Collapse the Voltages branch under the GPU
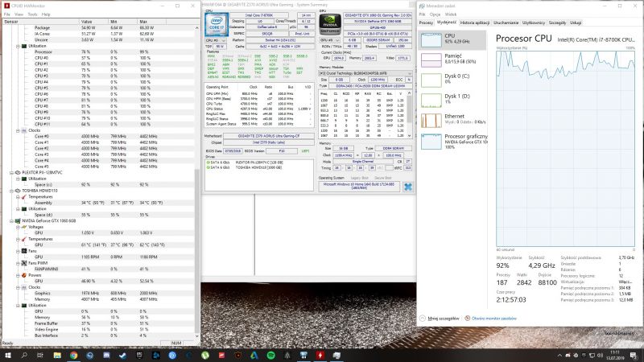The image size is (644, 362). point(18,227)
